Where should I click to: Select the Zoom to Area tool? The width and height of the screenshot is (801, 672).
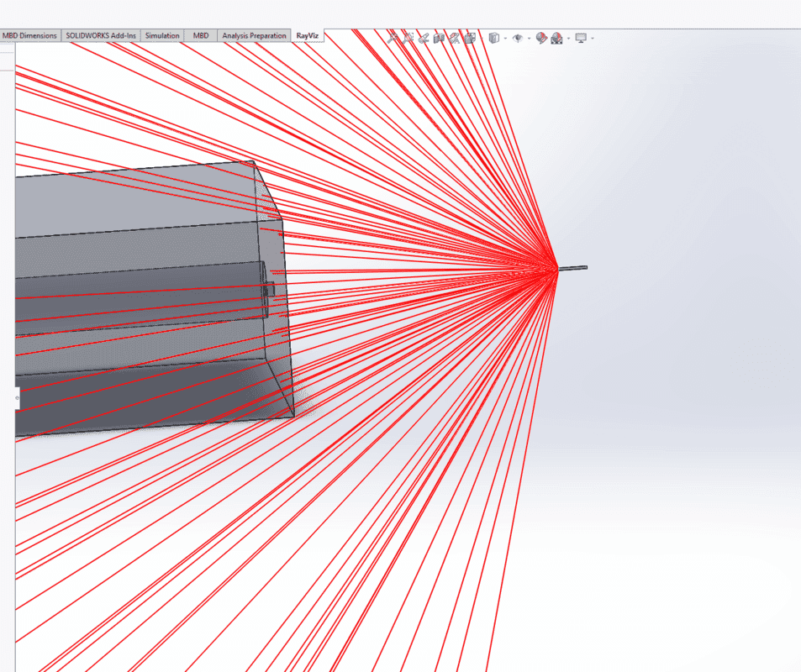coord(408,38)
